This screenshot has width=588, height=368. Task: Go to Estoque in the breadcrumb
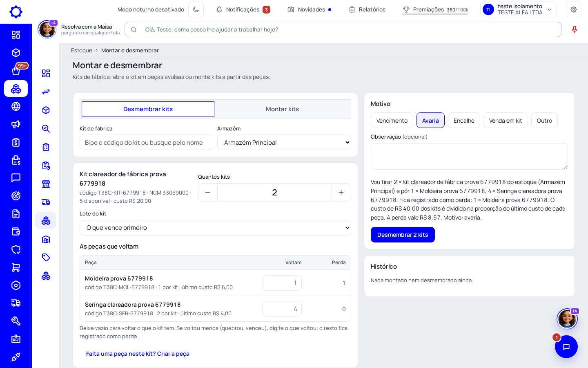[82, 50]
